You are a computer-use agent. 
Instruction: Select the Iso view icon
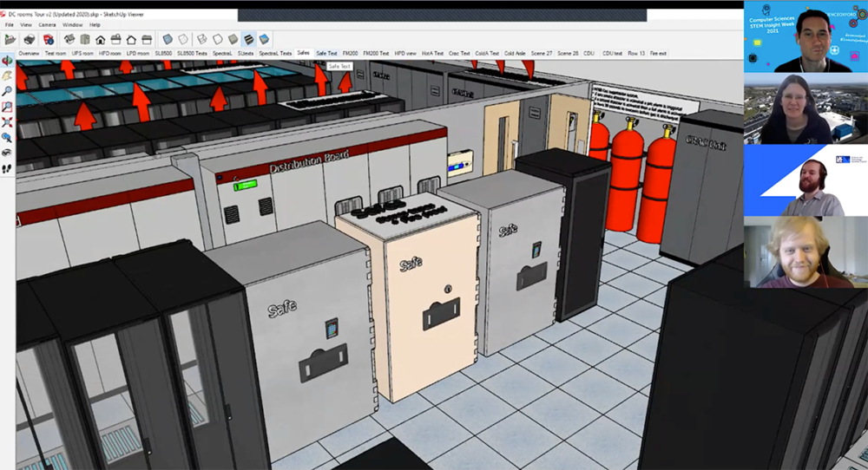point(69,39)
